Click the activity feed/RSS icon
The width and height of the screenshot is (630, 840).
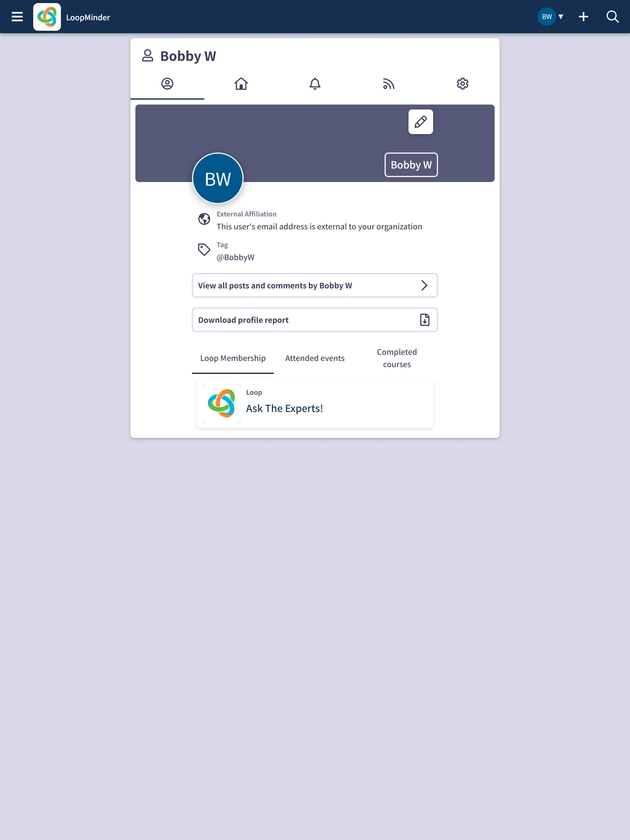pyautogui.click(x=389, y=83)
